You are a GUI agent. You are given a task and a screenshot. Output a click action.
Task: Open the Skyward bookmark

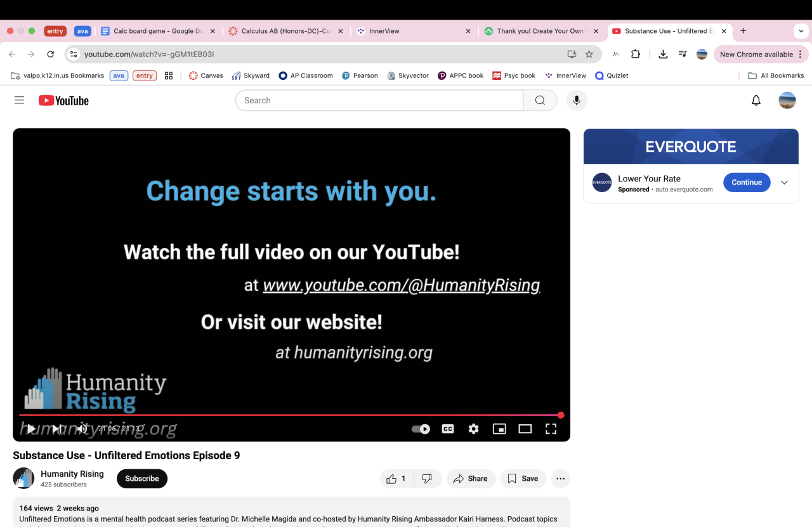[x=251, y=75]
